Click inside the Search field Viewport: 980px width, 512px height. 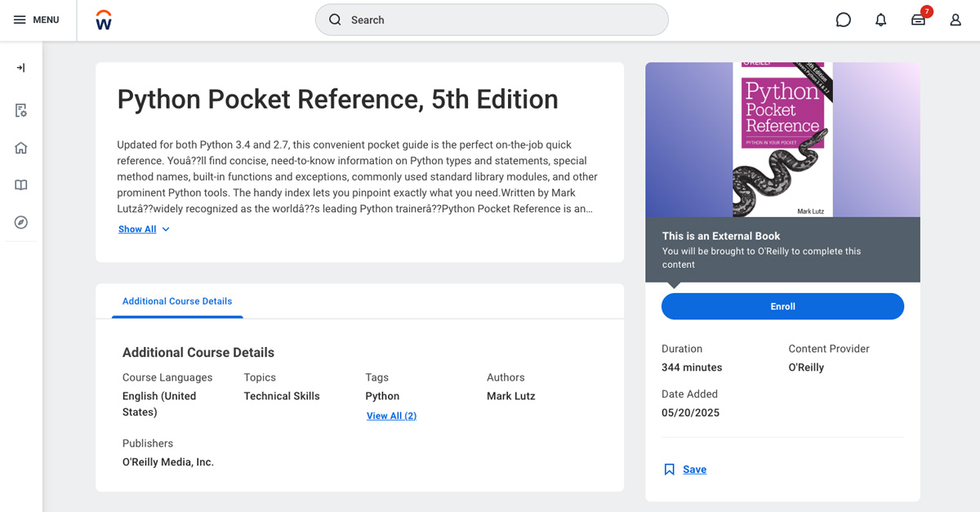492,20
